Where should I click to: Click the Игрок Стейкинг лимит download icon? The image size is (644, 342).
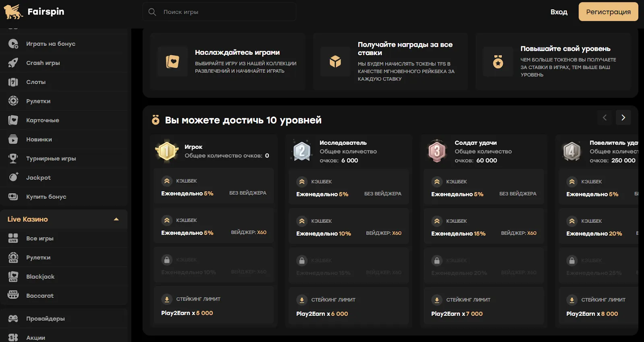click(167, 299)
